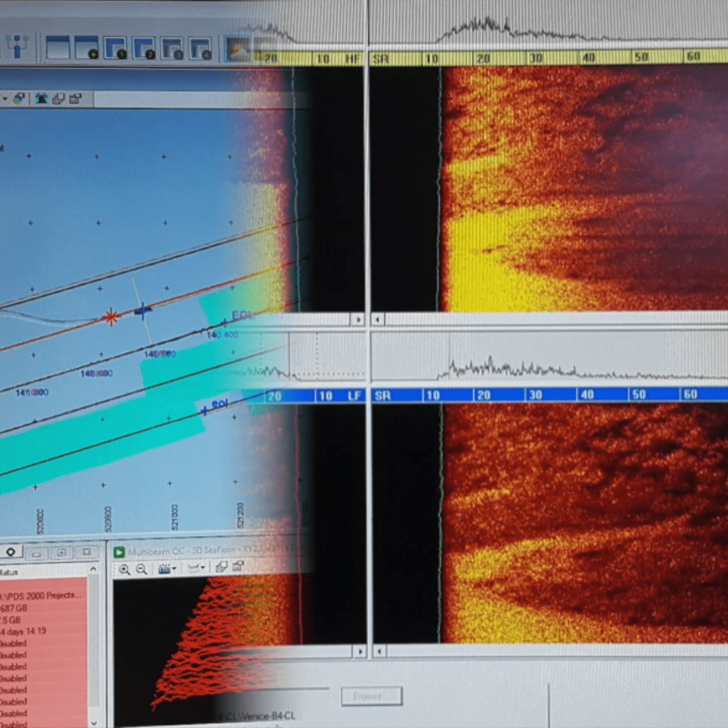Click the 141.000 line label on map
The image size is (728, 728).
32,392
